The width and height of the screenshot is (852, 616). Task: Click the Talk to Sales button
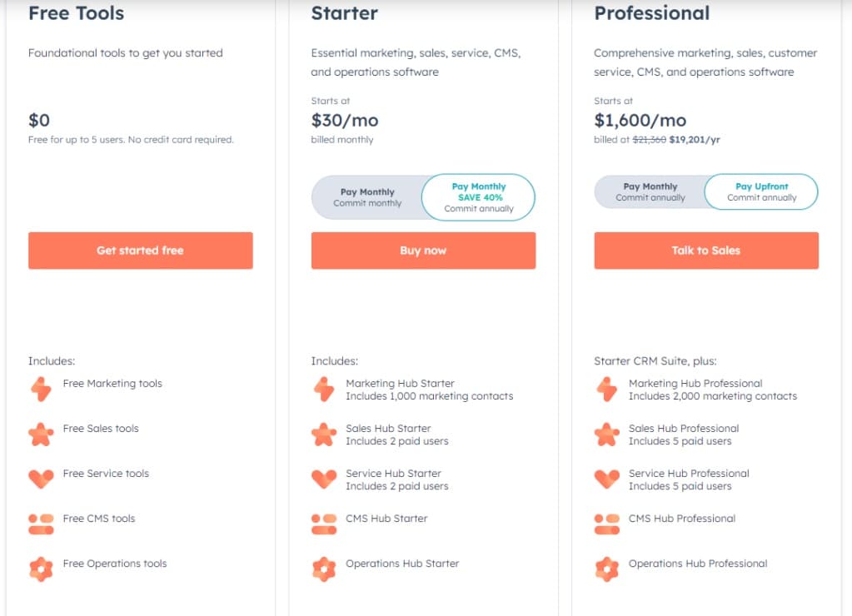pyautogui.click(x=706, y=251)
